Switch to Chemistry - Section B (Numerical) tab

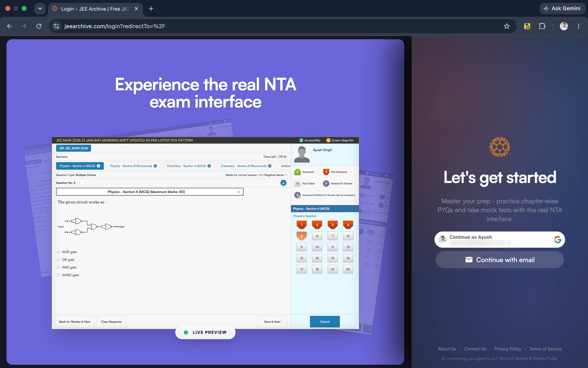click(246, 166)
